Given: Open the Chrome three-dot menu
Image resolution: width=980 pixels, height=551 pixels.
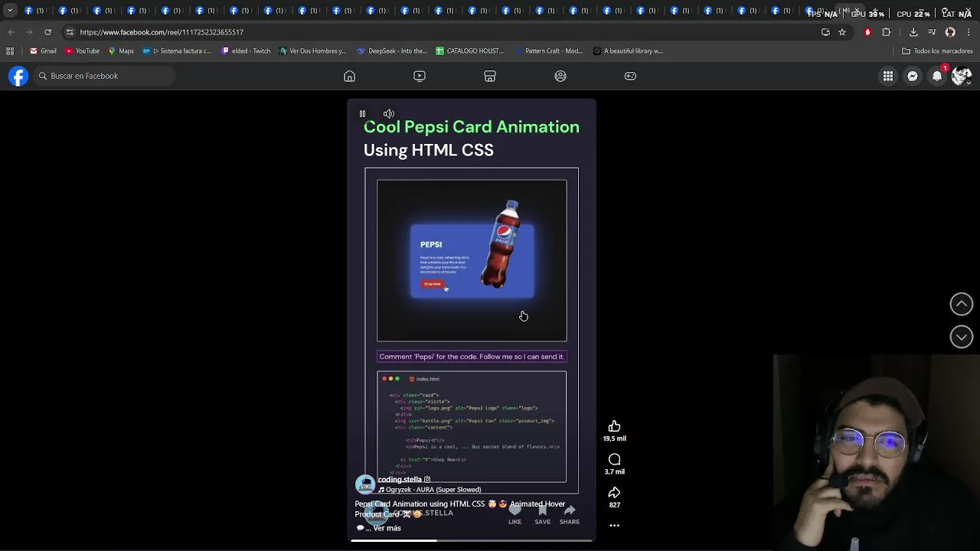Looking at the screenshot, I should tap(969, 32).
